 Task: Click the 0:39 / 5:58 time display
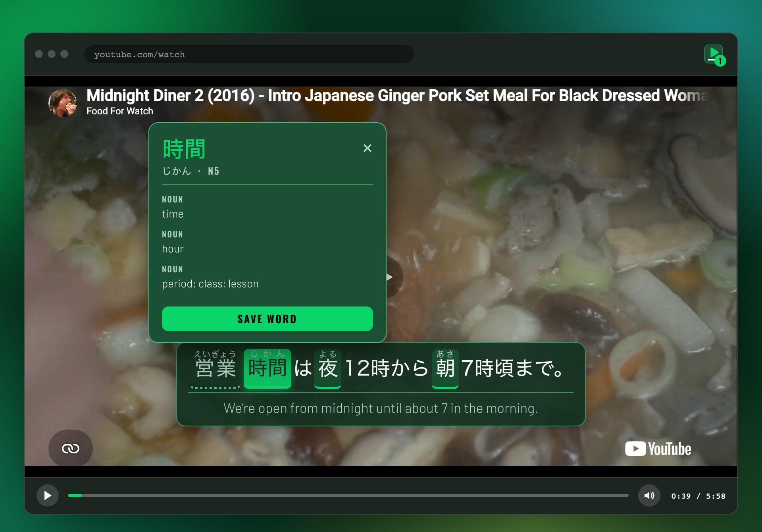coord(698,496)
